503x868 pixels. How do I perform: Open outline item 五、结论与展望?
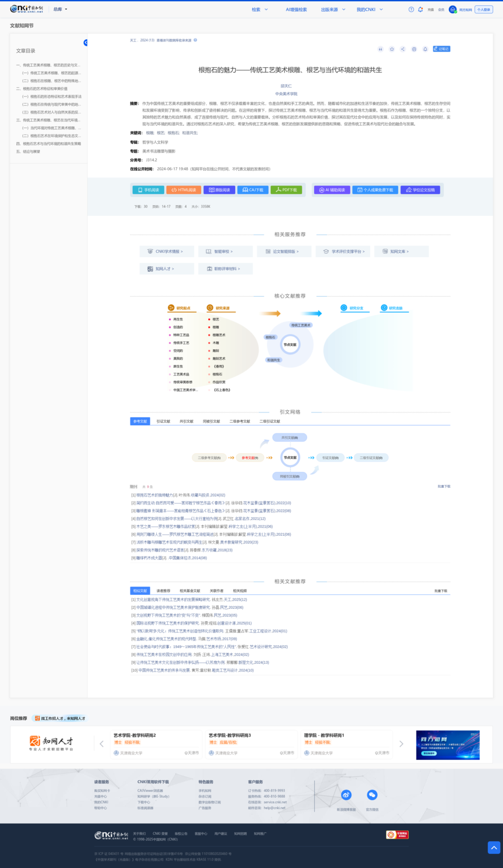point(28,151)
